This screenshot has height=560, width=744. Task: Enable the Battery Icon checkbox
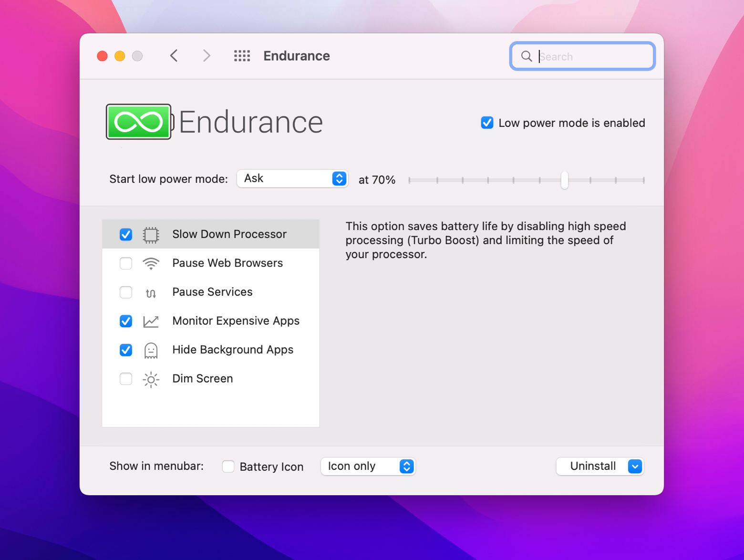point(228,467)
